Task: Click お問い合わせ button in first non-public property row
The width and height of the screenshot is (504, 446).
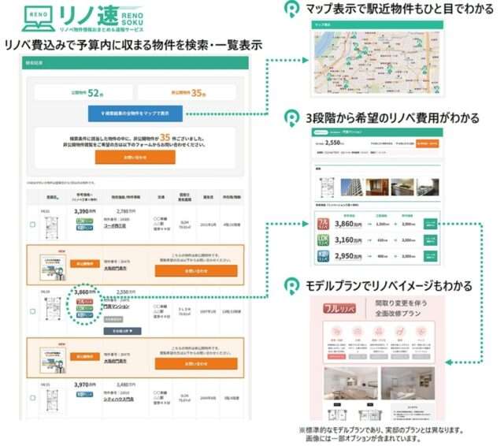Action: coord(195,270)
